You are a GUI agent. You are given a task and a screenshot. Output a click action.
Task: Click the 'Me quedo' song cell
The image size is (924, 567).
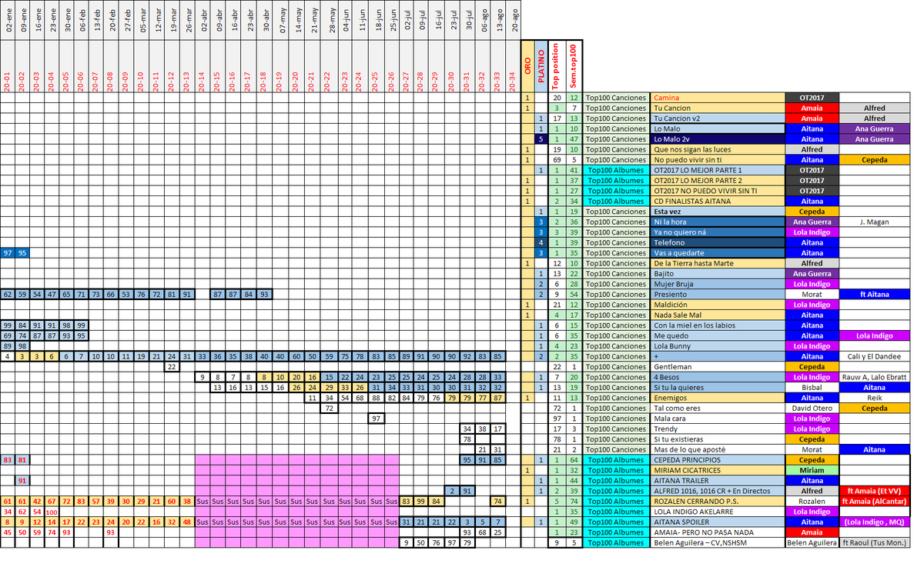(717, 336)
